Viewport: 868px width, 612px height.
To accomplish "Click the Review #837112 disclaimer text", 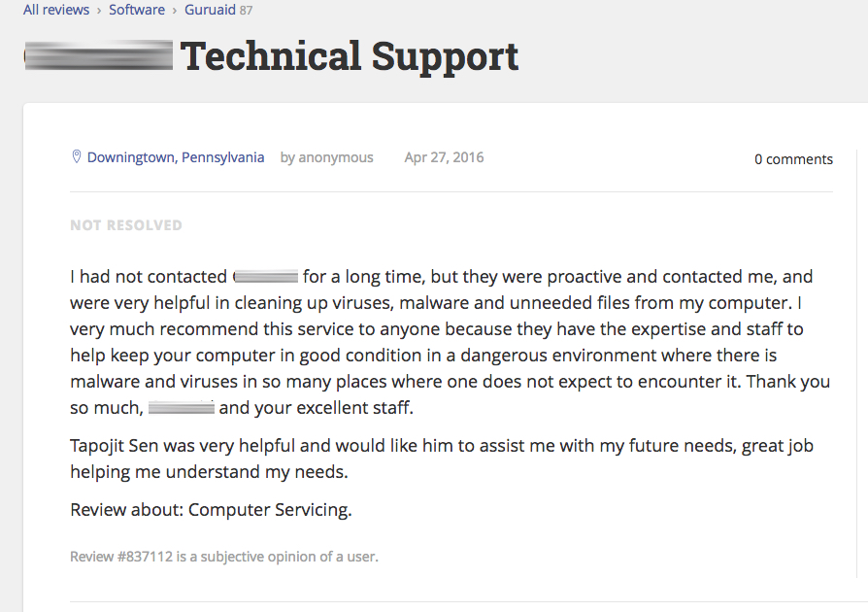I will [x=224, y=558].
